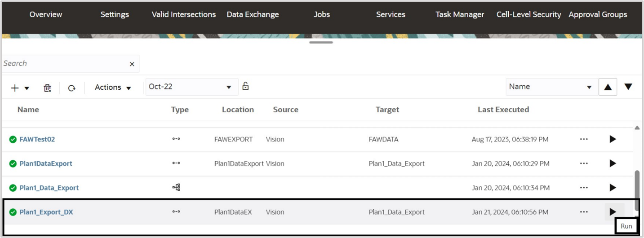This screenshot has height=238, width=644.
Task: Open the add (+) dropdown arrow
Action: [27, 88]
